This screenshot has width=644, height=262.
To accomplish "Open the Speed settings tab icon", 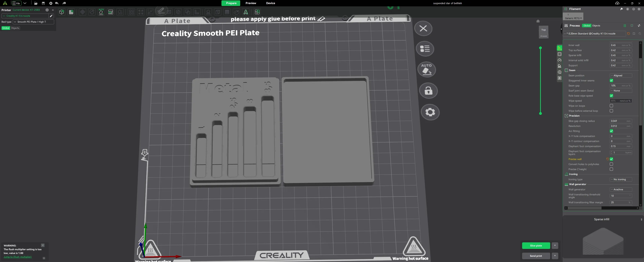I will point(560,60).
